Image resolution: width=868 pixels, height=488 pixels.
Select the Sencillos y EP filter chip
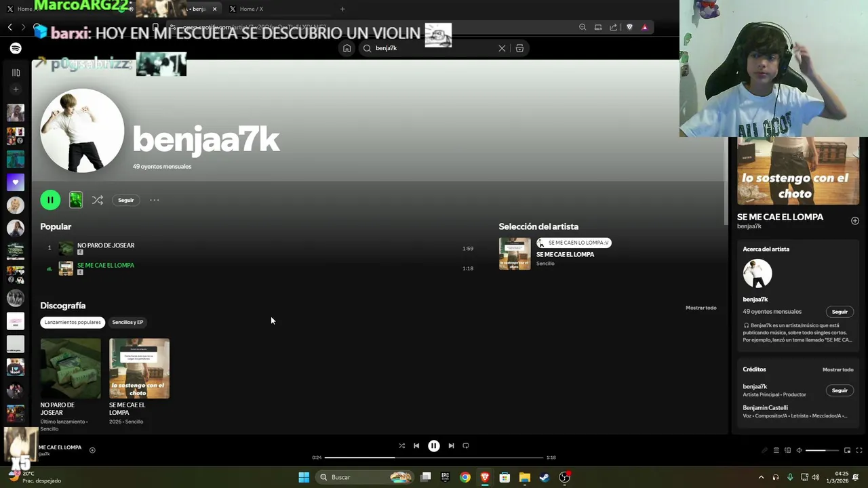tap(127, 322)
